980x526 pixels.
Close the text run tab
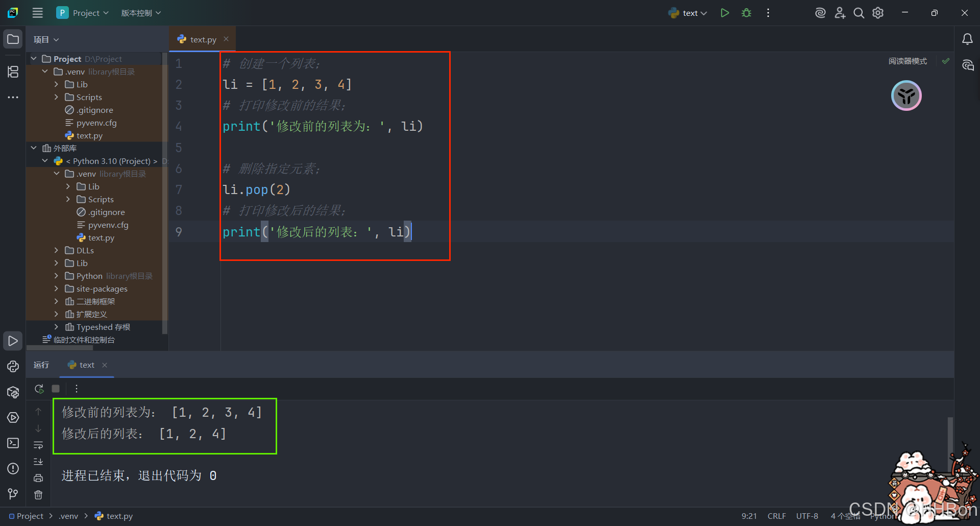pyautogui.click(x=105, y=365)
